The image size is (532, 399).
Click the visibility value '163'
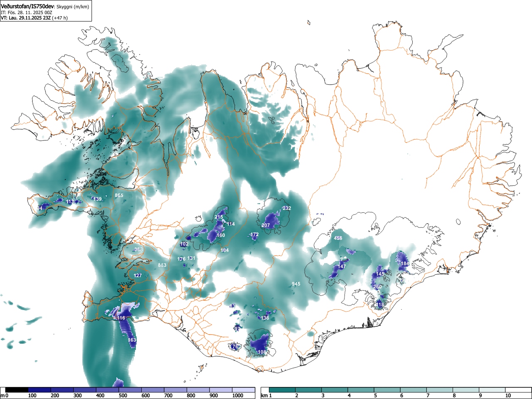coord(132,340)
